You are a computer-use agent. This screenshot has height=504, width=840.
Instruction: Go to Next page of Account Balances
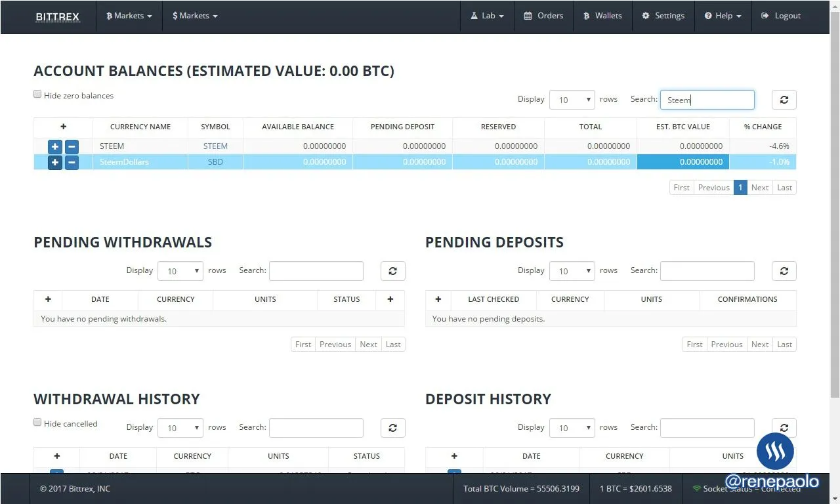tap(760, 188)
